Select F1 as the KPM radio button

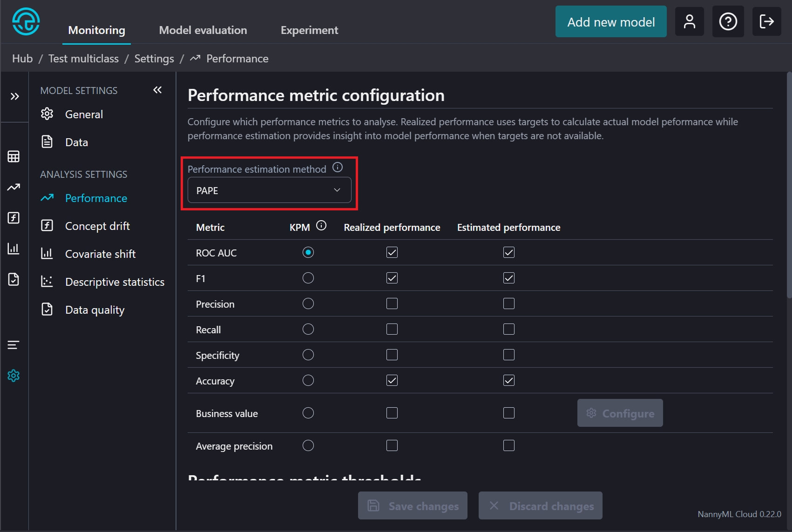point(308,278)
